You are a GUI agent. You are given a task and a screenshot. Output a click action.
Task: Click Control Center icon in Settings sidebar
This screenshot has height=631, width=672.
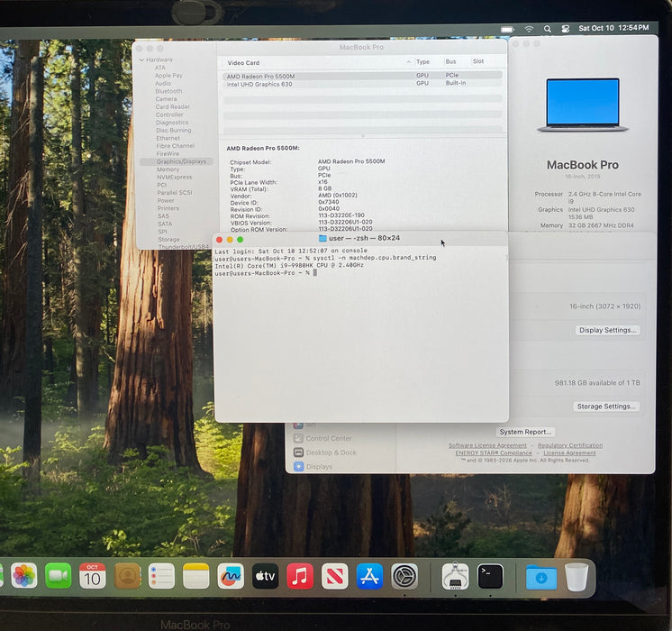[x=299, y=438]
